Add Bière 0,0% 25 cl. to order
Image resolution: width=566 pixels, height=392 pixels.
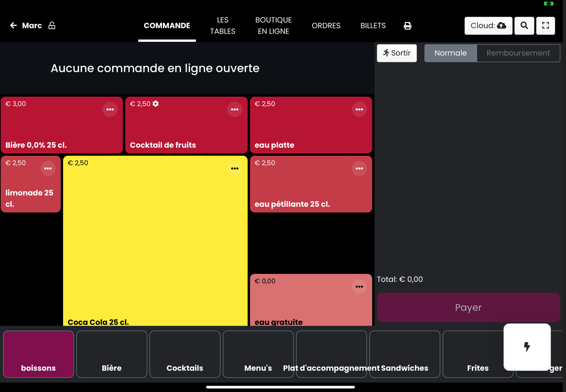pos(62,125)
